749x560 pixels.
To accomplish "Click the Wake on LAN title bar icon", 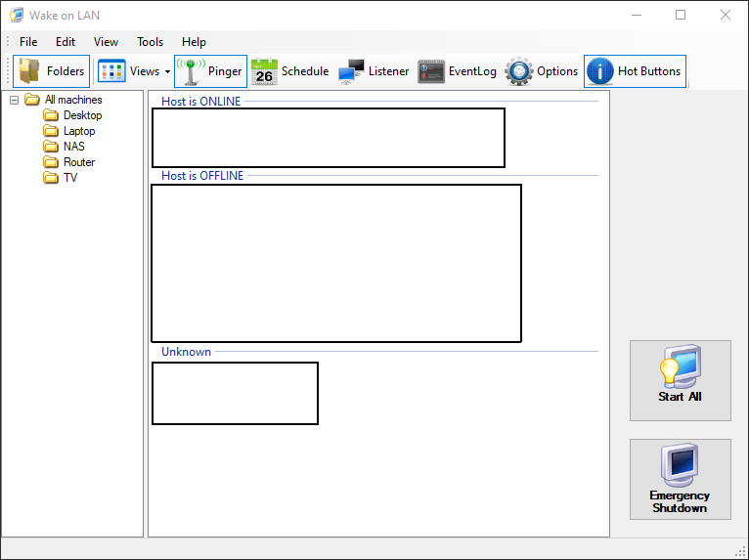I will coord(17,16).
